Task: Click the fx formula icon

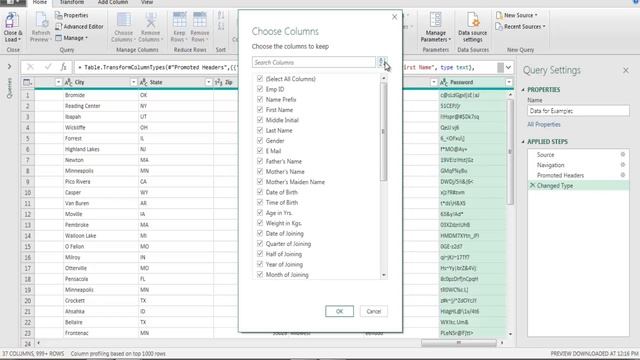Action: click(64, 67)
